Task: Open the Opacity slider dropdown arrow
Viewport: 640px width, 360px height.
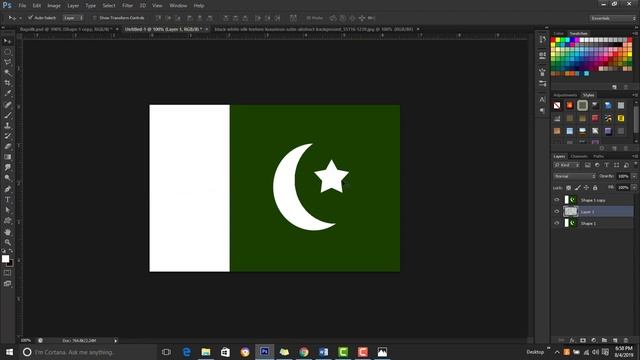Action: pyautogui.click(x=634, y=176)
